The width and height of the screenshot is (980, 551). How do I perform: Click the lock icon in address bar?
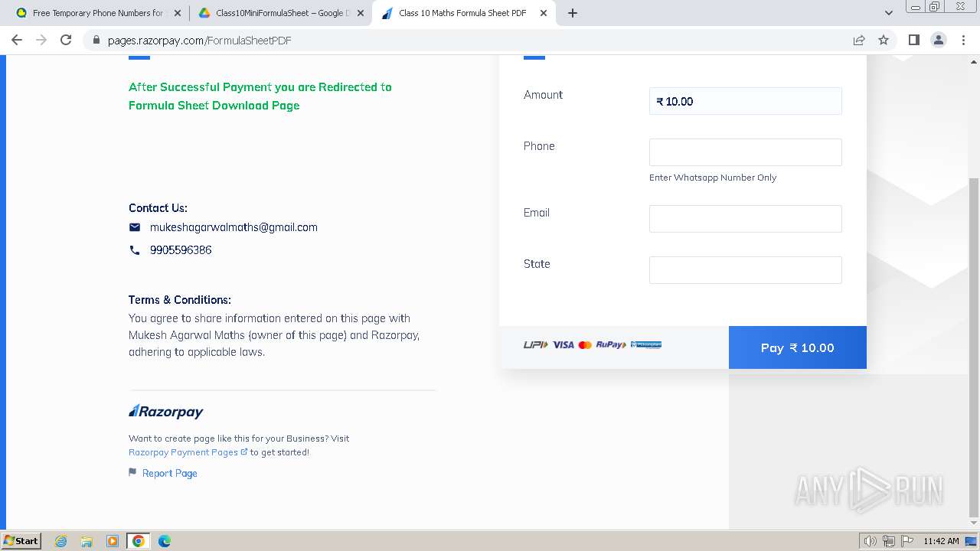(96, 41)
